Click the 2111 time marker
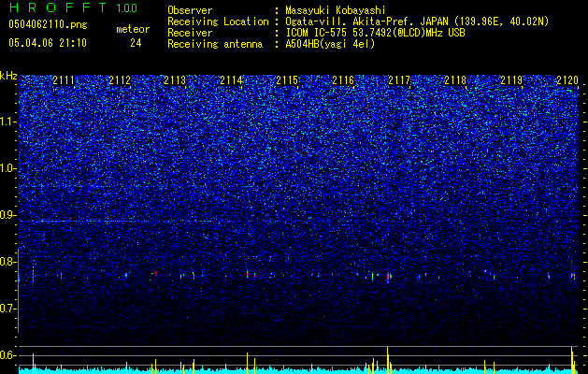This screenshot has height=374, width=588. coord(63,80)
